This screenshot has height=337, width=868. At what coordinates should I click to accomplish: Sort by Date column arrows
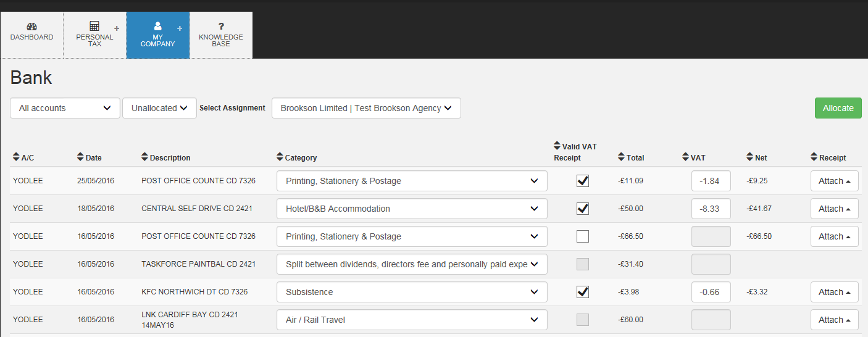[x=80, y=157]
